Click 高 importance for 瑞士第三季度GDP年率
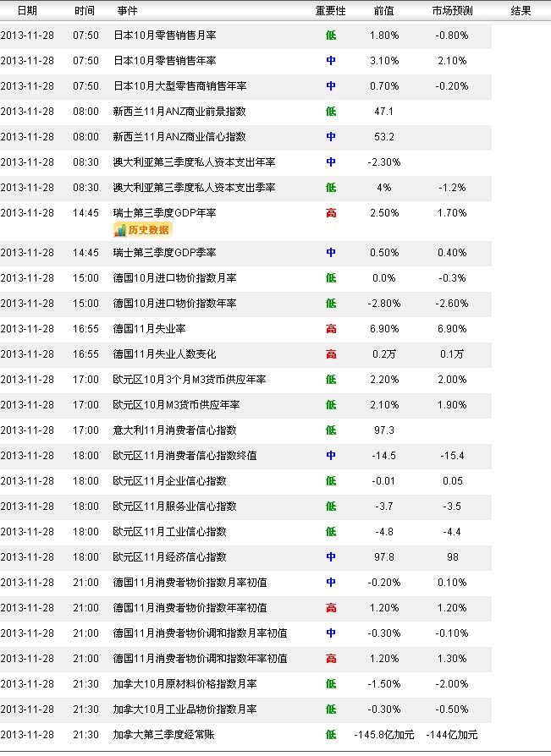The image size is (551, 756). coord(331,212)
